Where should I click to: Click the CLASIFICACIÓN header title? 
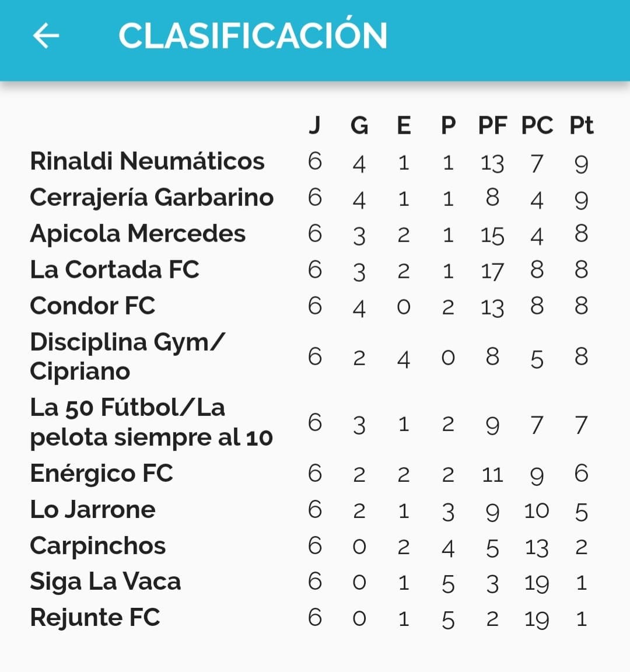[x=253, y=36]
